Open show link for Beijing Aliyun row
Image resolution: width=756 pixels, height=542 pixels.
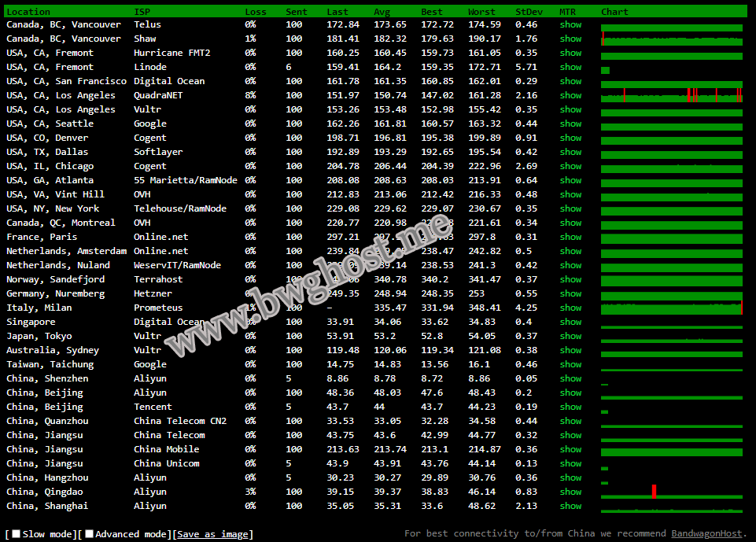(x=570, y=393)
